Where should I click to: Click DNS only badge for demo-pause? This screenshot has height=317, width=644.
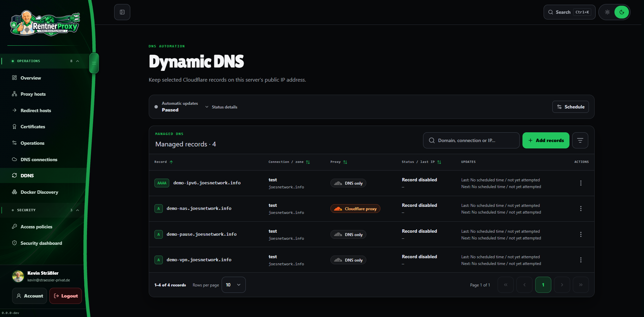(x=348, y=235)
